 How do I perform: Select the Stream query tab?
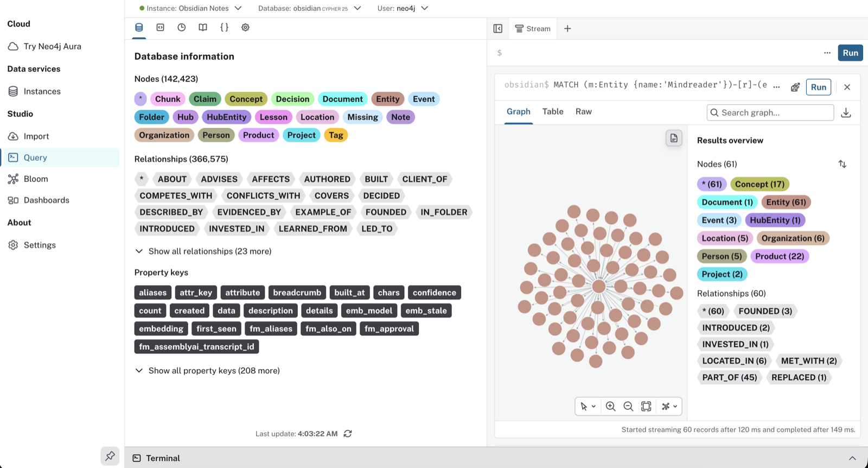[533, 28]
